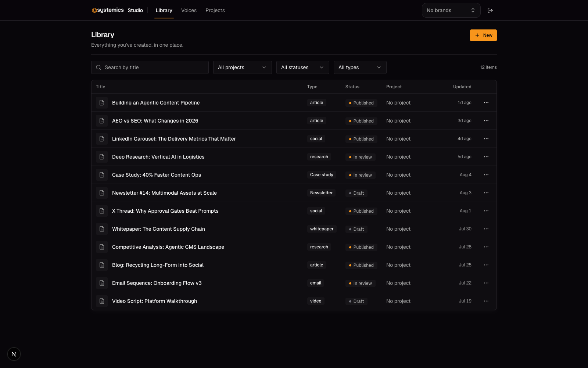
Task: Click the Published status of LinkedIn Carousel
Action: (361, 139)
